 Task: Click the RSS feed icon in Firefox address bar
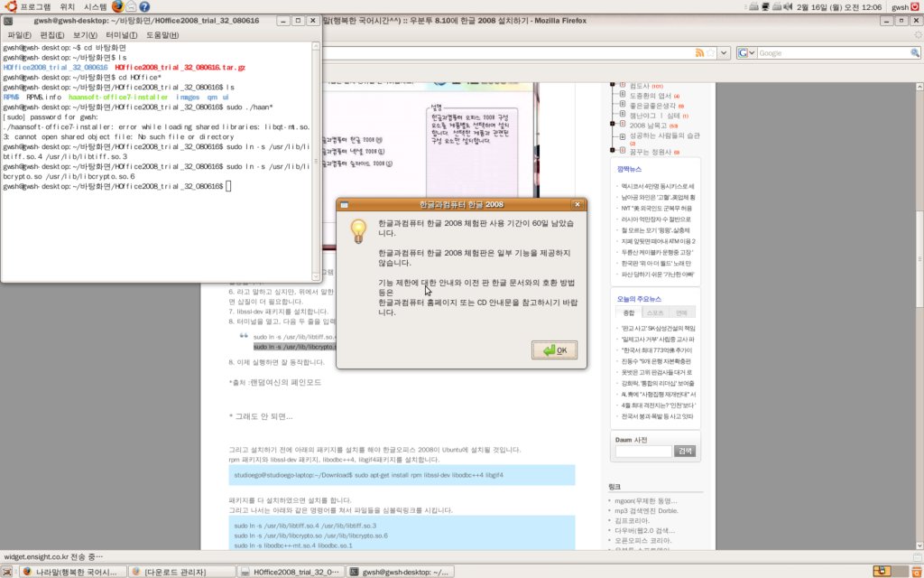tap(699, 53)
